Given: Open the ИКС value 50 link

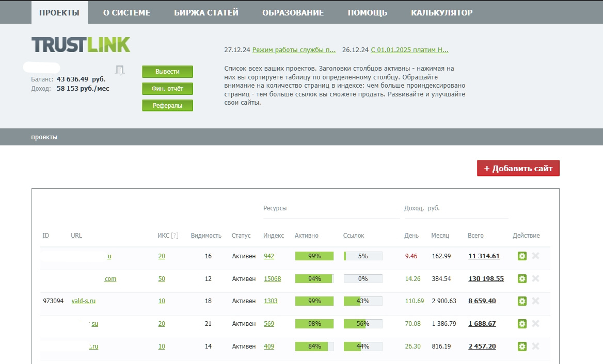Looking at the screenshot, I should pos(162,279).
